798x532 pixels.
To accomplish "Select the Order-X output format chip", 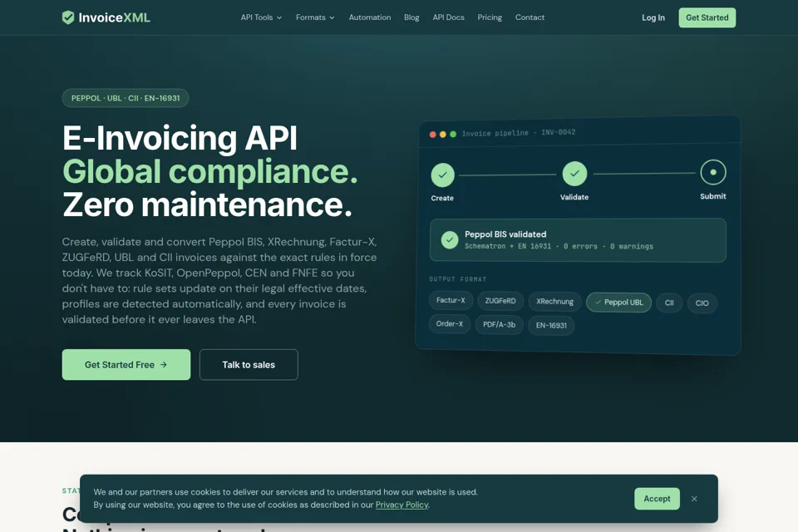I will (450, 324).
